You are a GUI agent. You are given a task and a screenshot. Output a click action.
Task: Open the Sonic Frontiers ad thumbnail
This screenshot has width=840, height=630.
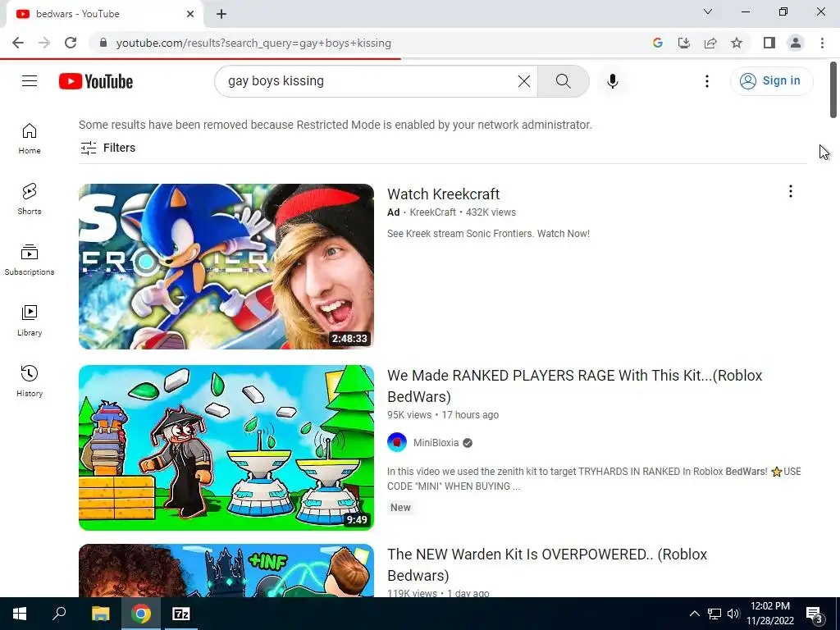(x=226, y=267)
